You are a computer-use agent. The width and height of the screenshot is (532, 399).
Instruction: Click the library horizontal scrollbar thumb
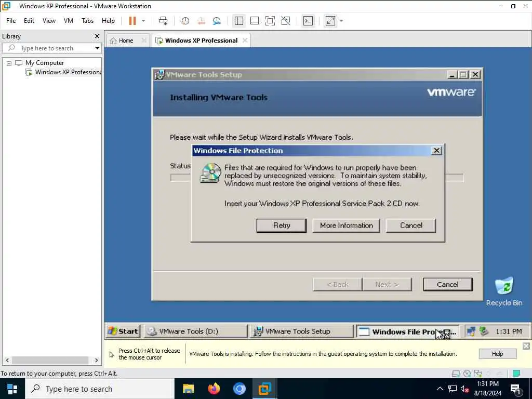pyautogui.click(x=50, y=361)
